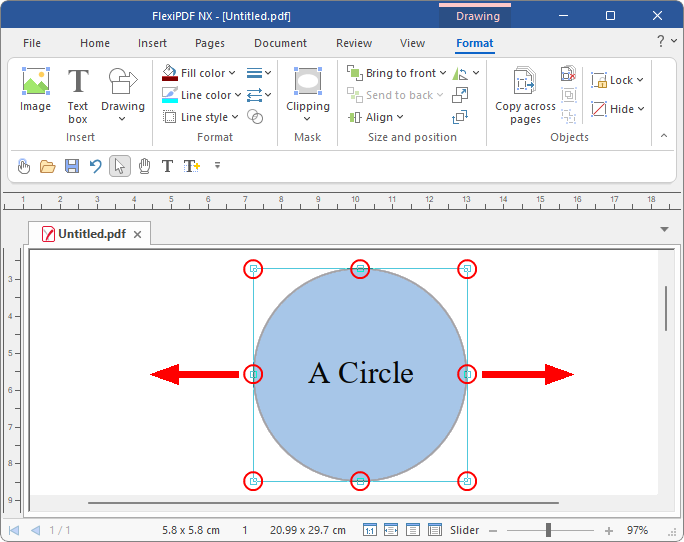The height and width of the screenshot is (542, 684).
Task: Open the Fill color dropdown
Action: pyautogui.click(x=232, y=73)
